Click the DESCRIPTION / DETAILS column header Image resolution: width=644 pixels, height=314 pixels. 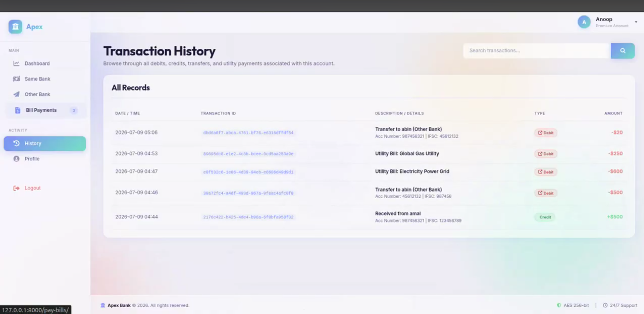(x=399, y=113)
